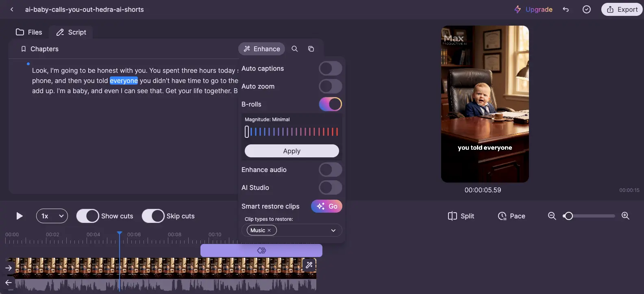Undo the last action
This screenshot has width=644, height=294.
pos(566,9)
